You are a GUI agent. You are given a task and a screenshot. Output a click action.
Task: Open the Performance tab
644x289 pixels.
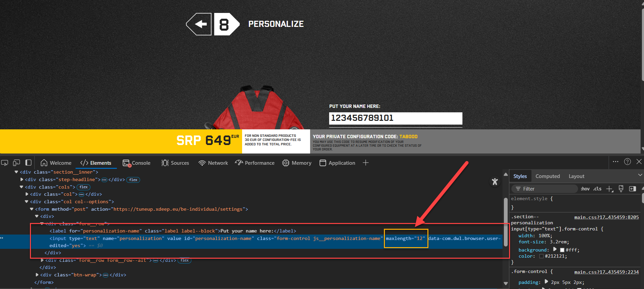[255, 163]
